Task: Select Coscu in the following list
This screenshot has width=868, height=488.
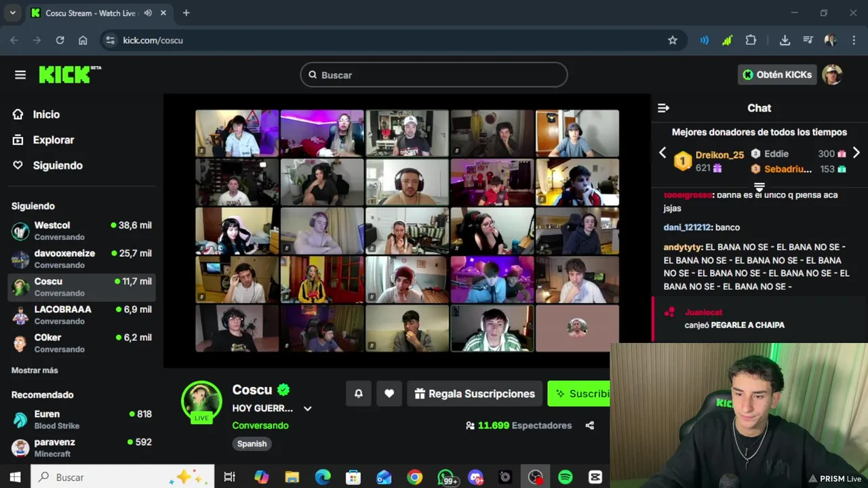Action: point(81,287)
